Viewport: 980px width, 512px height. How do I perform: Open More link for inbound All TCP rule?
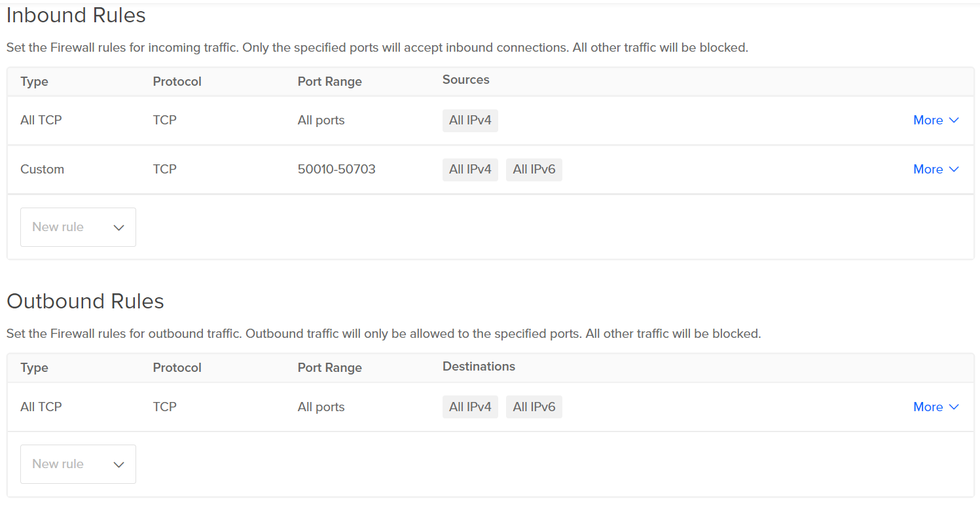tap(928, 120)
